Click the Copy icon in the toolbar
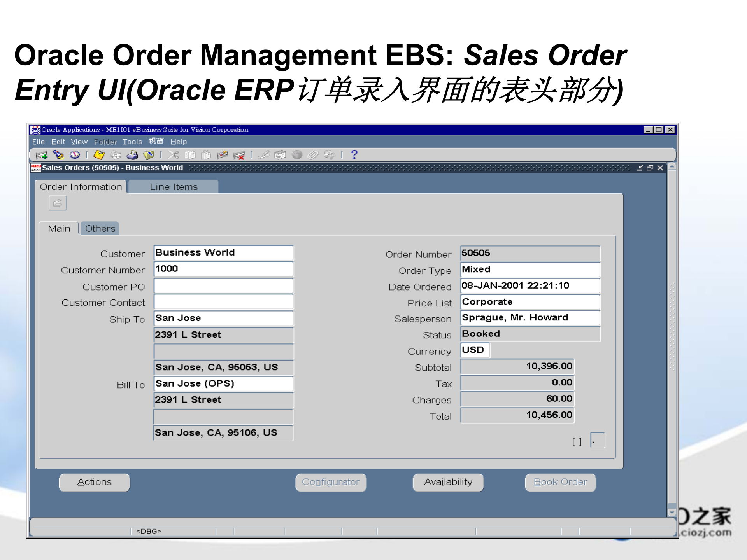 point(191,154)
